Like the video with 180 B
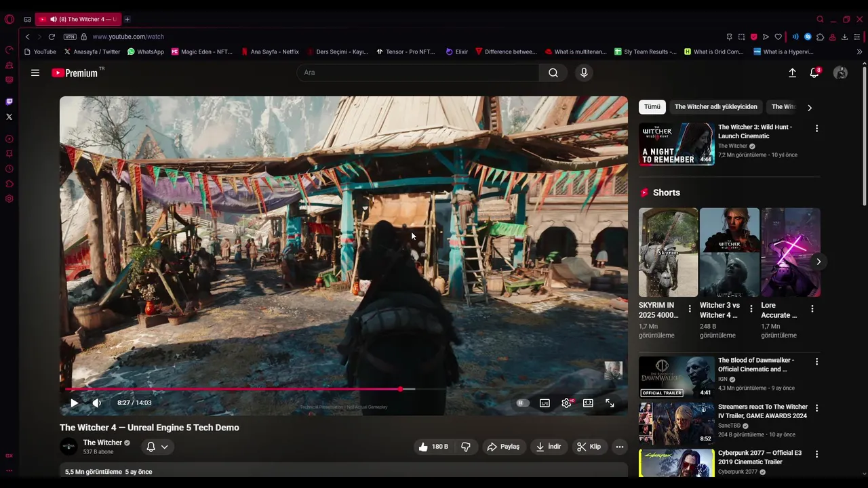 pos(433,447)
